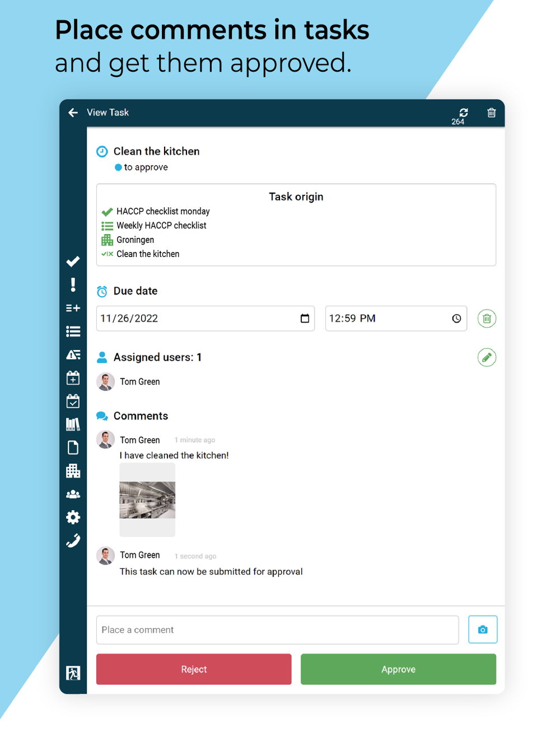Click the Comments section heading
The image size is (560, 747).
pyautogui.click(x=141, y=416)
